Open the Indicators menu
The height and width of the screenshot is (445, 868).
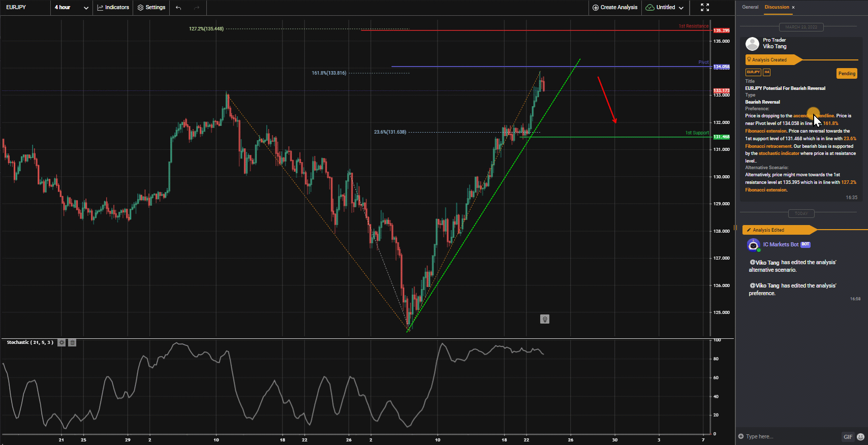tap(113, 8)
